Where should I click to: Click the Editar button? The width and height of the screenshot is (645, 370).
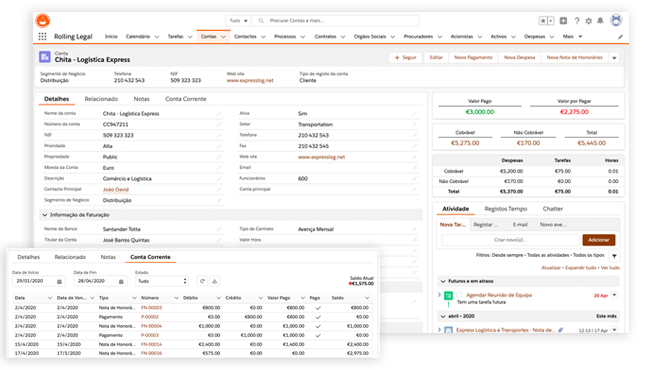(x=436, y=58)
